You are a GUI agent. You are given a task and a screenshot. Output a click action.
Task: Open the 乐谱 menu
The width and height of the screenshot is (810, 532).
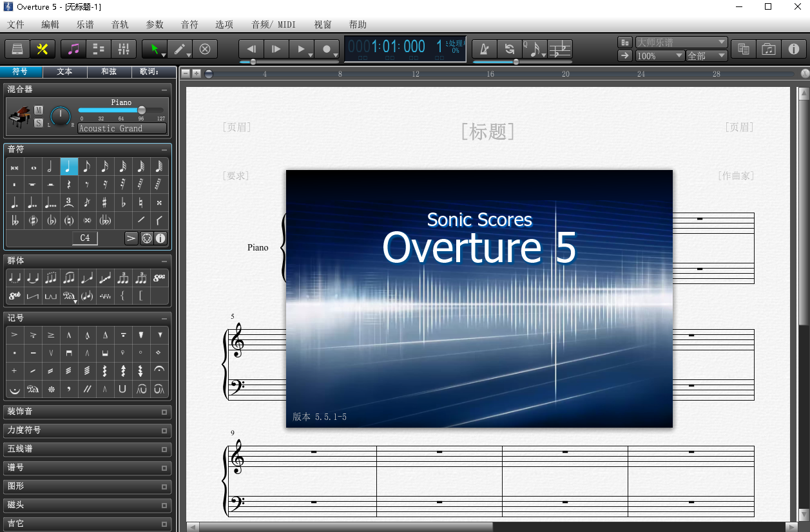point(85,24)
